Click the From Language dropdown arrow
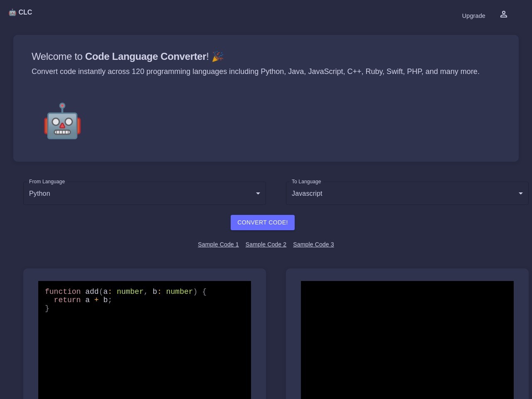 [258, 193]
